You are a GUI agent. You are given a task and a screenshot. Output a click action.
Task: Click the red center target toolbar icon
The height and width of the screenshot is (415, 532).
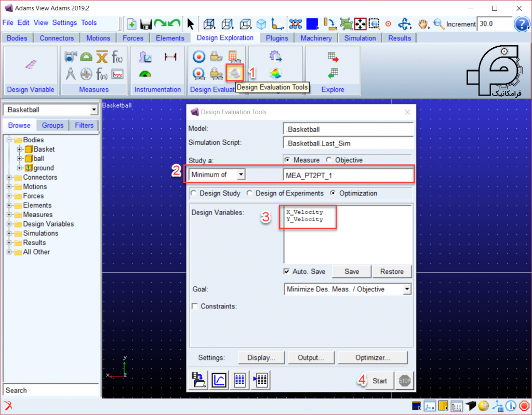pyautogui.click(x=388, y=24)
